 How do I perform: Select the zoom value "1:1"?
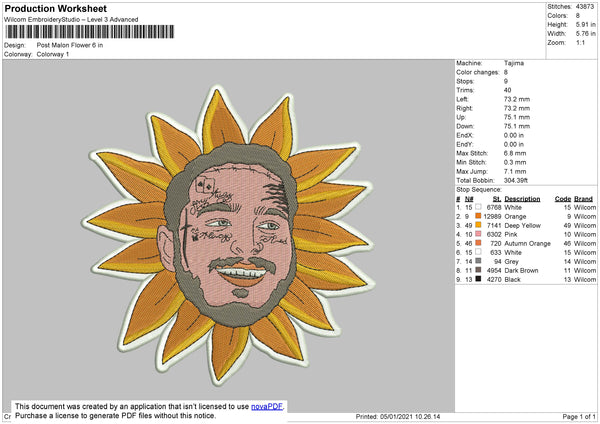pyautogui.click(x=580, y=42)
